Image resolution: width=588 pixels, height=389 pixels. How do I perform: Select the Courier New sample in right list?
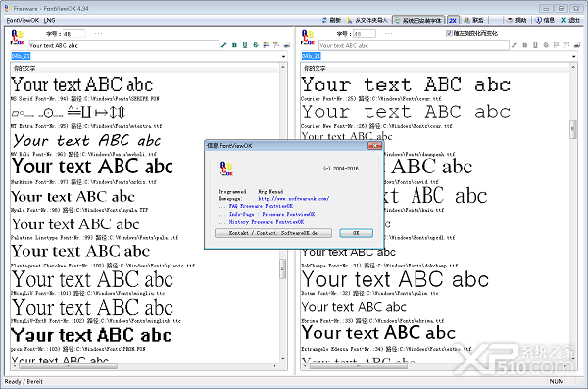[406, 112]
